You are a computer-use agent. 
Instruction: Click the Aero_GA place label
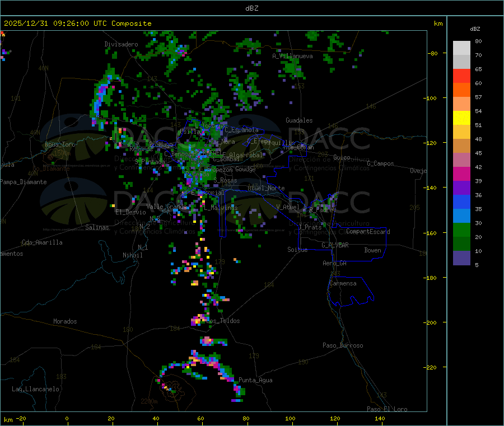pyautogui.click(x=334, y=263)
